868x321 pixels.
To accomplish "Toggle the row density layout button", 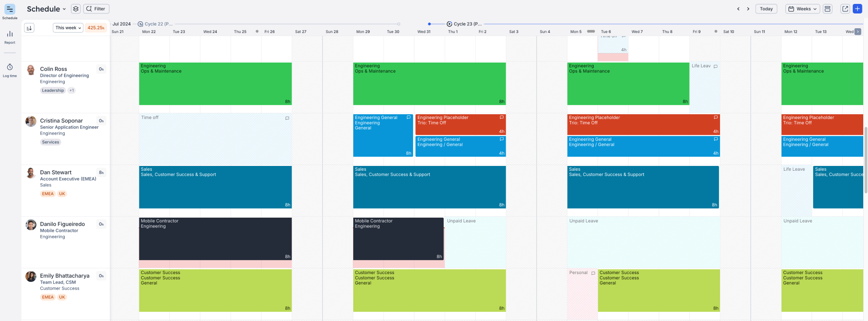I will pyautogui.click(x=828, y=9).
